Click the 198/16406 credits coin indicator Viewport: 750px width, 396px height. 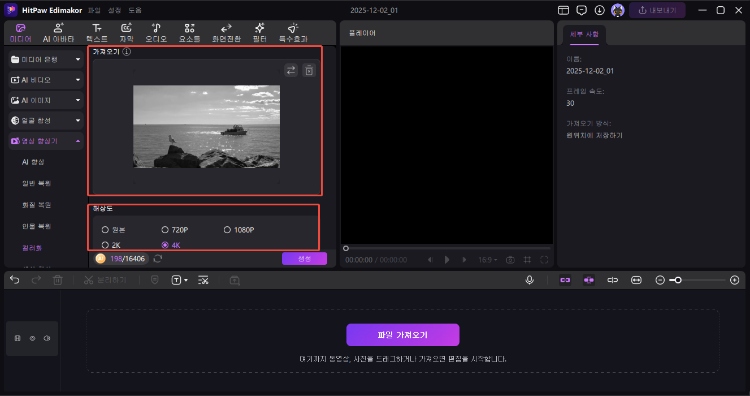tap(121, 259)
